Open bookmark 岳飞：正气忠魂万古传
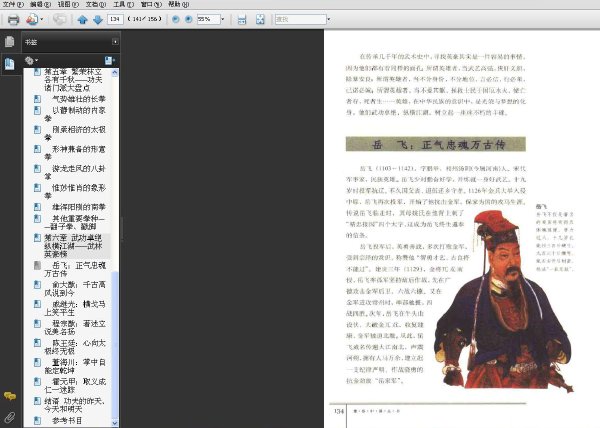Viewport: 600px width, 428px height. point(75,269)
